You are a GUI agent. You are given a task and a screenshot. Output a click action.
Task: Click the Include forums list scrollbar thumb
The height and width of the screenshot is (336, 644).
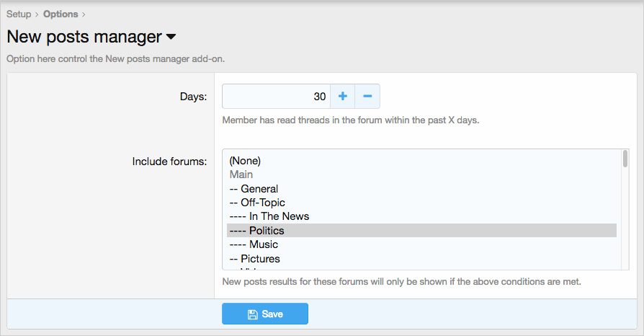click(625, 159)
